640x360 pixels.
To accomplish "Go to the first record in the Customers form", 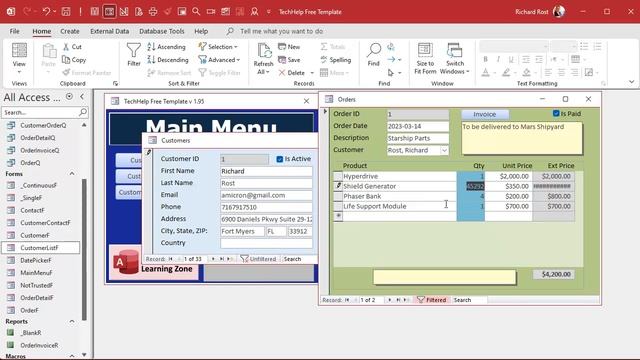I will pyautogui.click(x=171, y=259).
